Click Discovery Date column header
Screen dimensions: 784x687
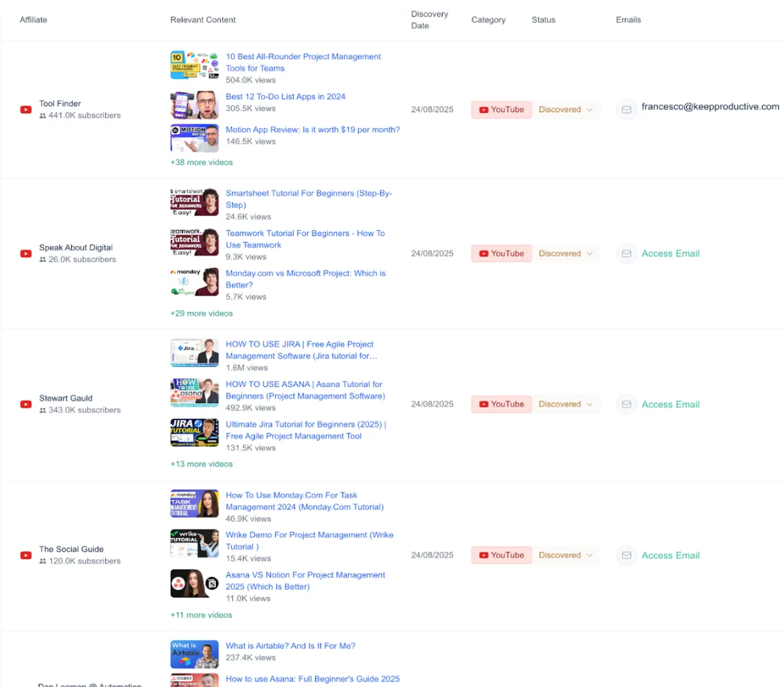click(x=429, y=20)
